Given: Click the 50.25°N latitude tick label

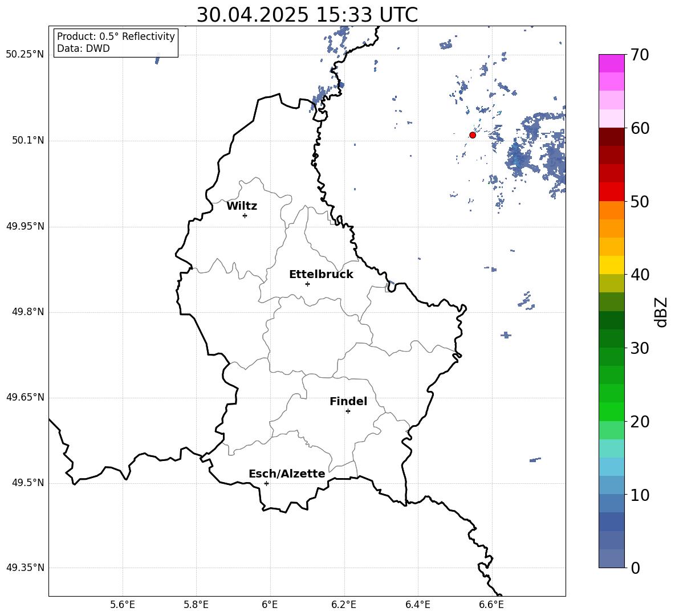Looking at the screenshot, I should pyautogui.click(x=25, y=55).
